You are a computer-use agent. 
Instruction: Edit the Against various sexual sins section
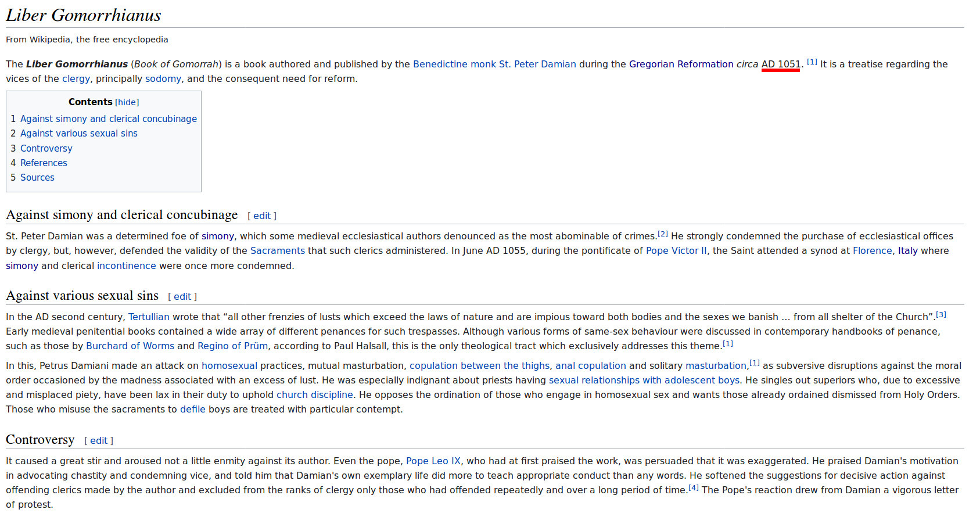click(x=182, y=296)
